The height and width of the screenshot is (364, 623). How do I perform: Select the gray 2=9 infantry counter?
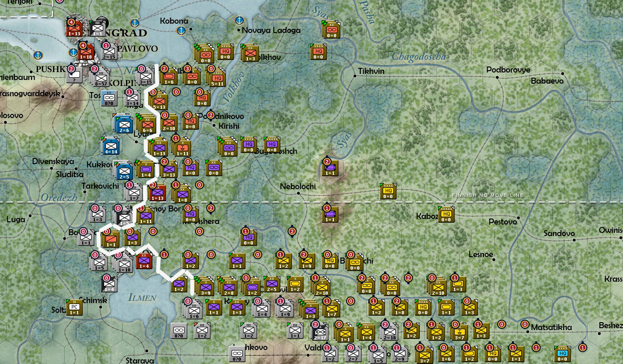point(400,354)
